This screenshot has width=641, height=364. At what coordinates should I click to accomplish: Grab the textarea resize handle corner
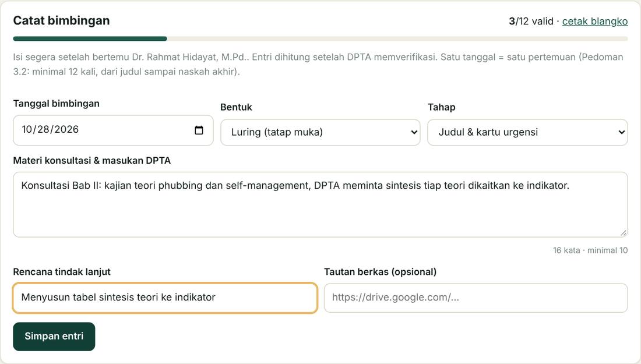[623, 233]
